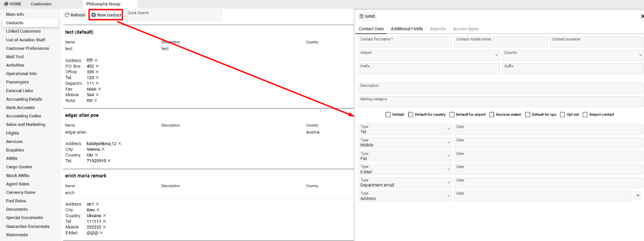The width and height of the screenshot is (644, 241).
Task: Open Special Documents section
Action: pos(24,218)
